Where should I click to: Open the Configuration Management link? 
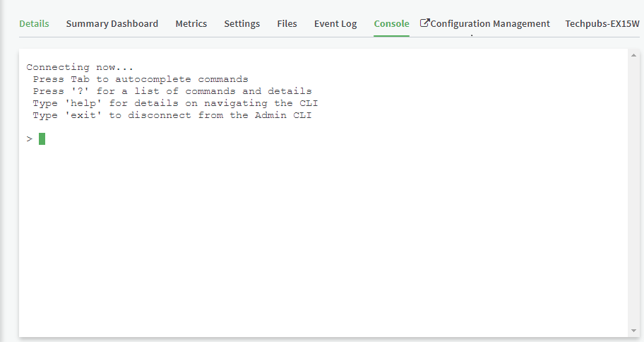(490, 24)
